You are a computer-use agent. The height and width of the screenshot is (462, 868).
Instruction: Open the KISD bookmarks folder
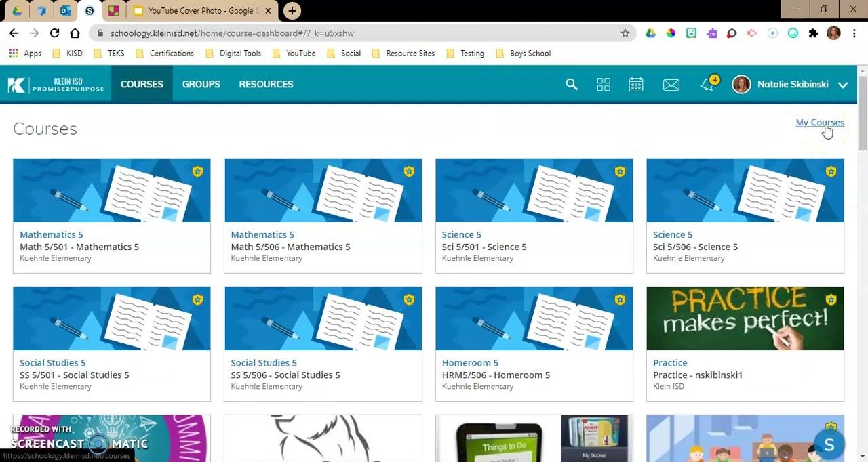coord(68,53)
